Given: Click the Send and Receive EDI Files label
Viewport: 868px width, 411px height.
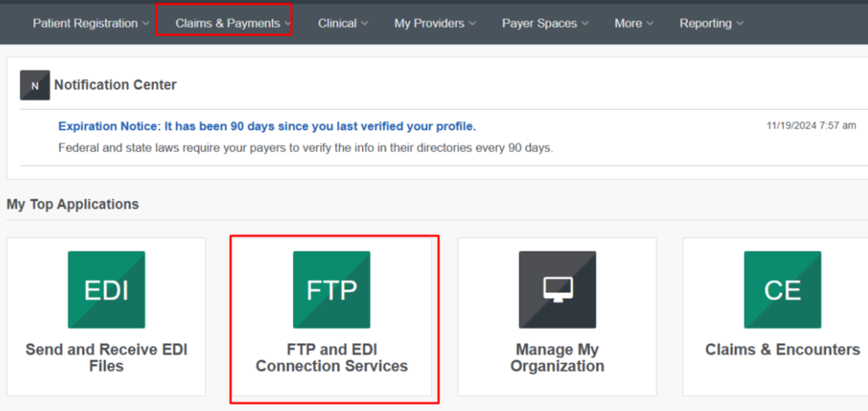Looking at the screenshot, I should [x=106, y=358].
